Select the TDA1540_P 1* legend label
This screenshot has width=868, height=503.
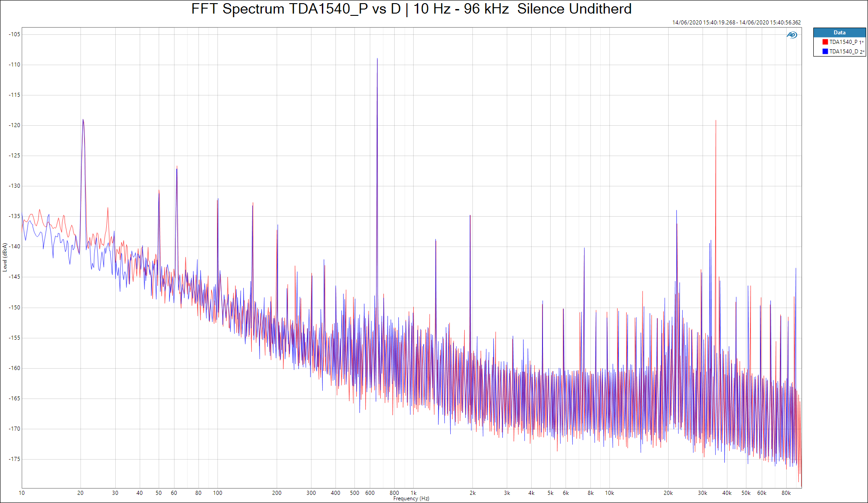click(x=846, y=42)
